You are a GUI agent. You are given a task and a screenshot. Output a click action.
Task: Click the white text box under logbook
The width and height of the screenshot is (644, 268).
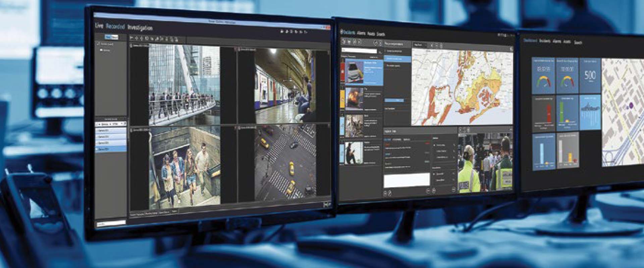[407, 180]
